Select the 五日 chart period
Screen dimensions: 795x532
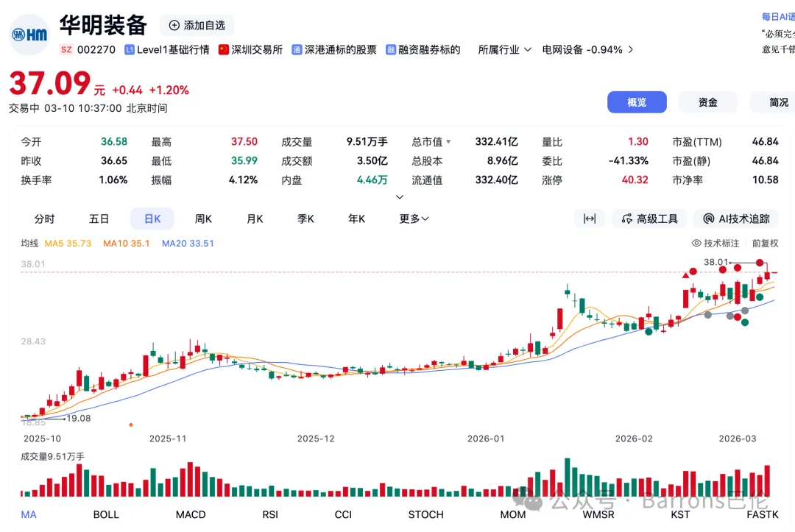pos(99,219)
